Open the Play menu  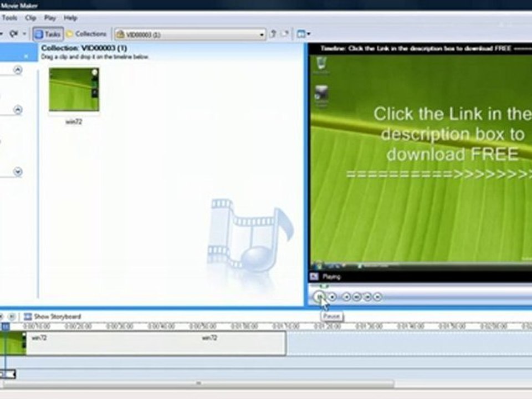click(50, 18)
